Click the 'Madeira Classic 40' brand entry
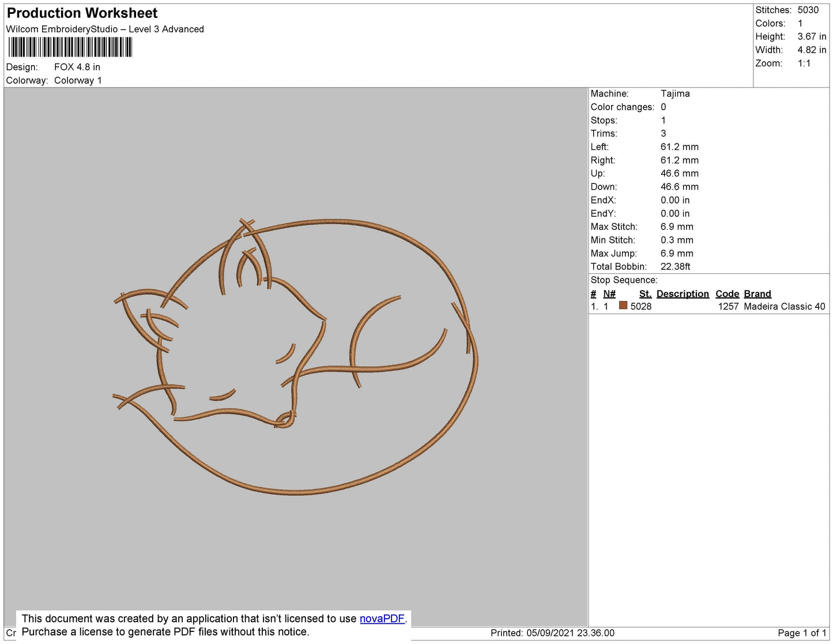Screen dimensions: 833x644 (784, 307)
